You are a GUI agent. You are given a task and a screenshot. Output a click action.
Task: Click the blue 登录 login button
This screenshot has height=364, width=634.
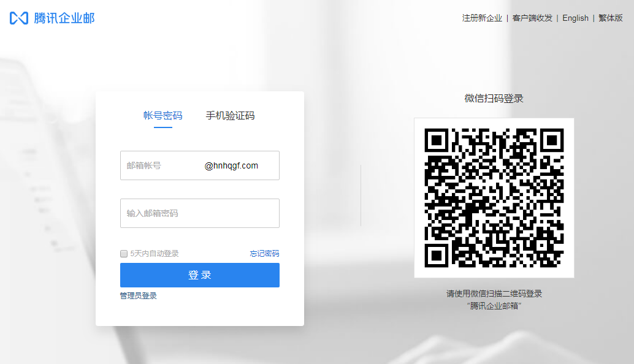pos(199,275)
